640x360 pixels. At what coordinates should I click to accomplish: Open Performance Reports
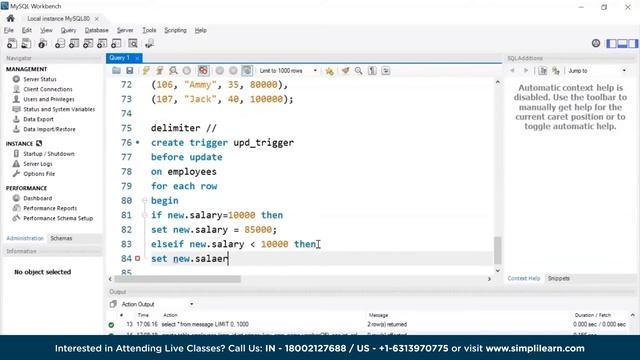coord(50,208)
